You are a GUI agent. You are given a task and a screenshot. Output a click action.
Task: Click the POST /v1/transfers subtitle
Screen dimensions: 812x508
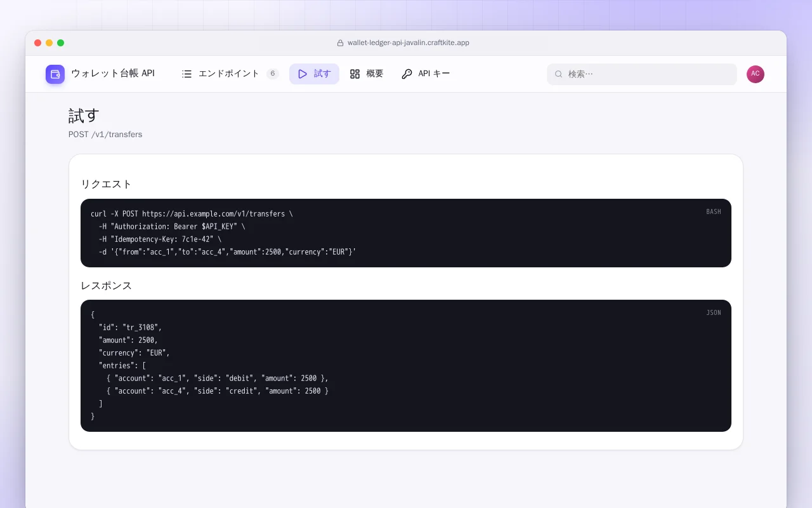click(x=105, y=135)
